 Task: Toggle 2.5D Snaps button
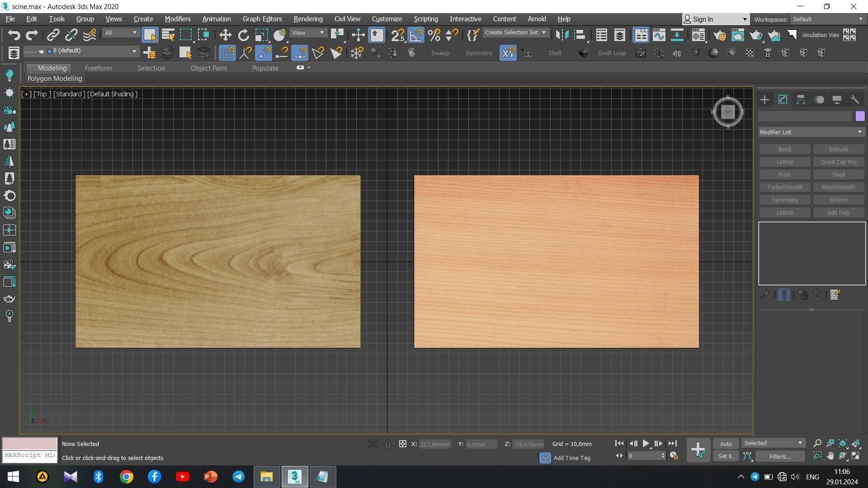[x=397, y=35]
